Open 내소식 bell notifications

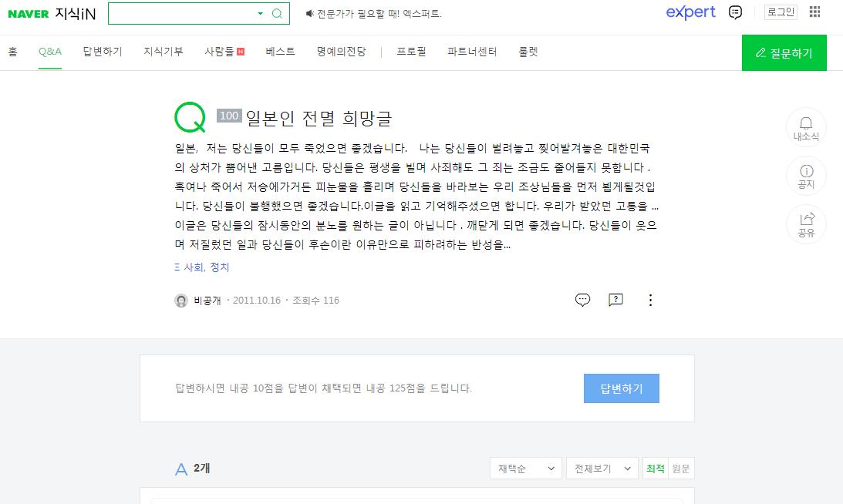806,127
